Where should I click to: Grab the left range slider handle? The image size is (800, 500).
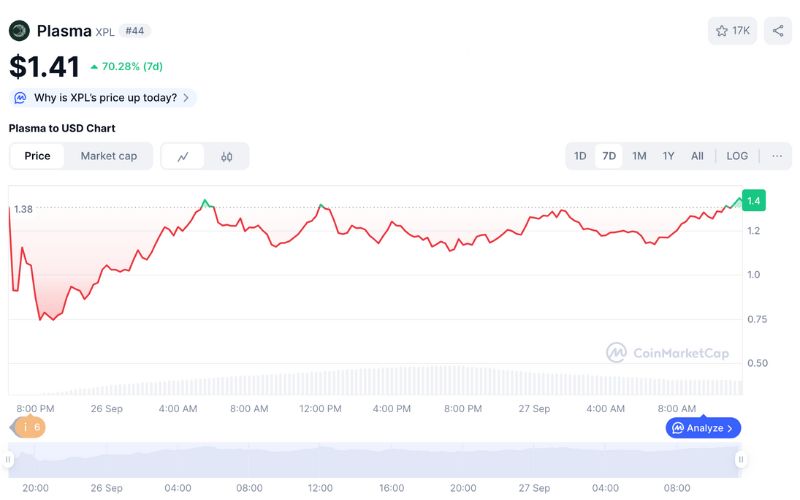coord(8,460)
